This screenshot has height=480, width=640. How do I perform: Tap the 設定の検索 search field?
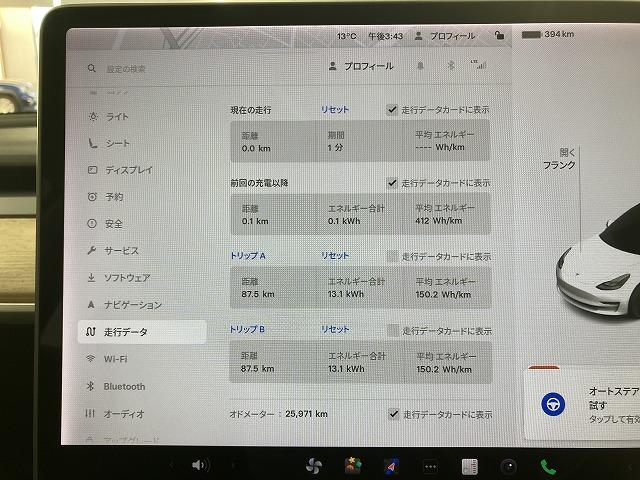click(150, 68)
